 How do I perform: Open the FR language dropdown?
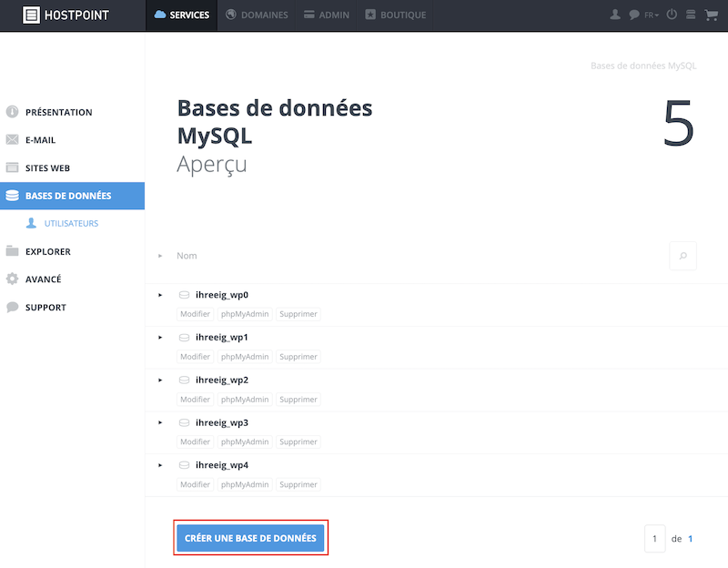point(652,15)
